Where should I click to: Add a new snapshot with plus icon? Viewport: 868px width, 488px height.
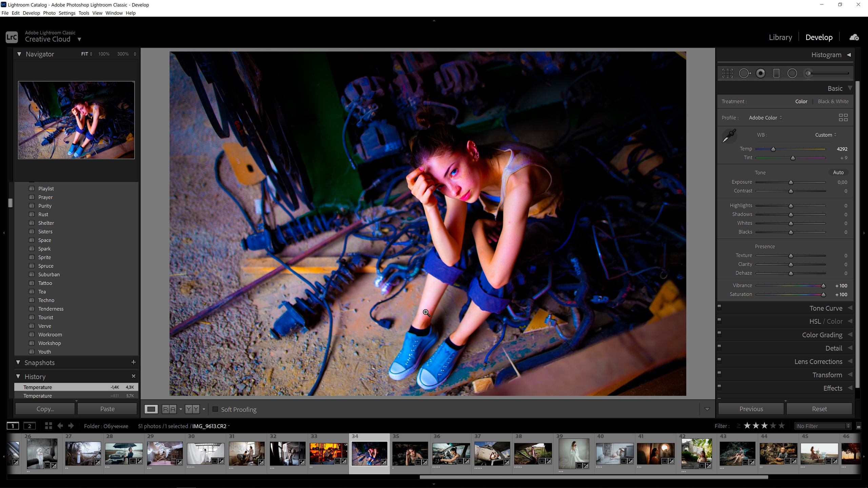point(133,362)
